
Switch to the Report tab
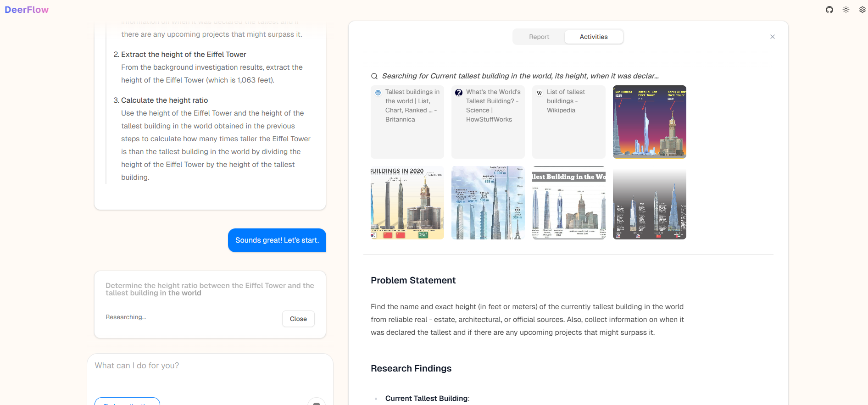tap(539, 37)
